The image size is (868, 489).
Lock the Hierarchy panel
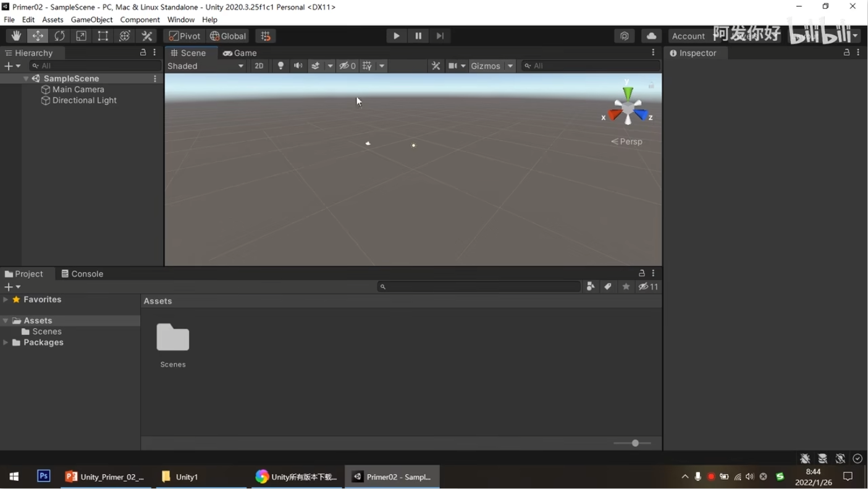(143, 53)
